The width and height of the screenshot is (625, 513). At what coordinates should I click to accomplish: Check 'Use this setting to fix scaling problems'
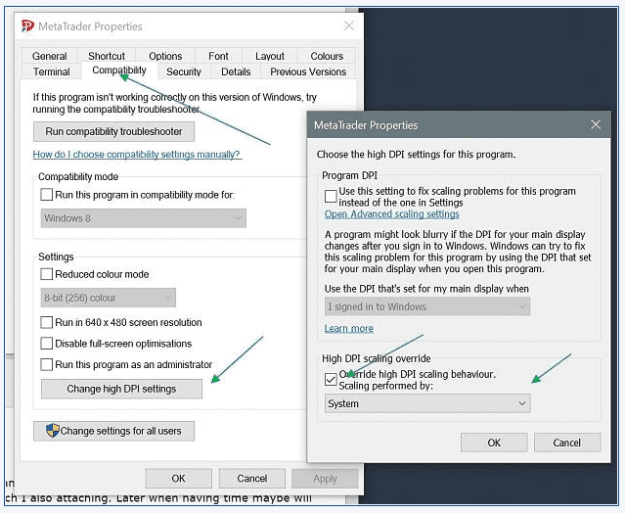tap(330, 197)
